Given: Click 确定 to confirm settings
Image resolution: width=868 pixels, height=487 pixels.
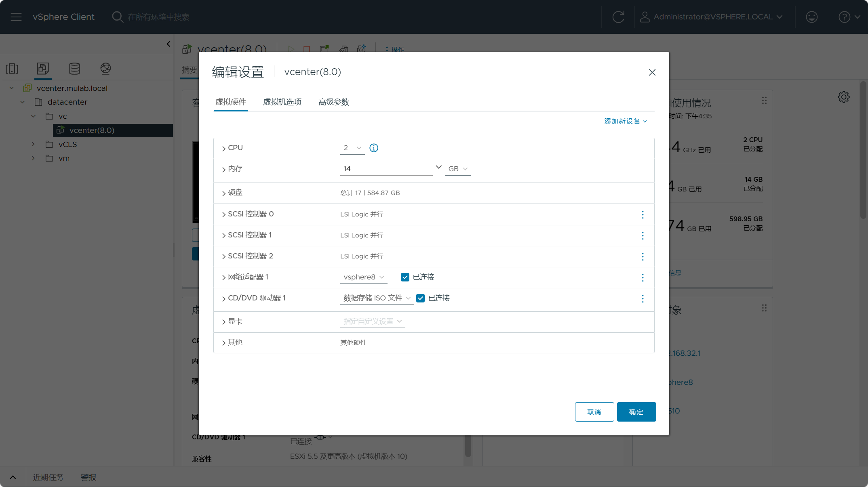Looking at the screenshot, I should 636,411.
